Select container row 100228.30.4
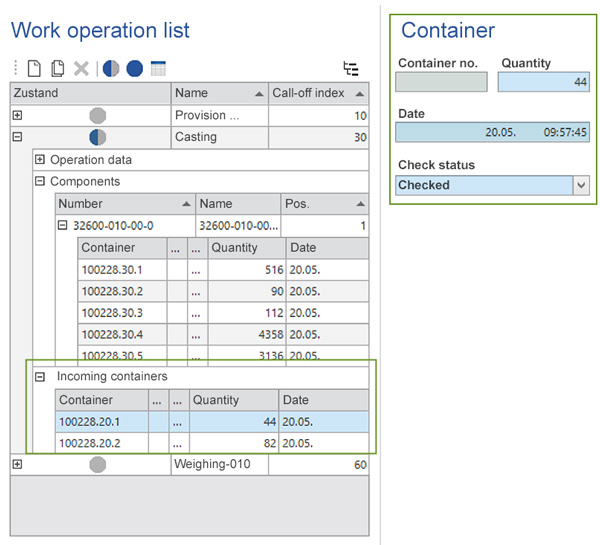This screenshot has height=545, width=600. point(223,335)
